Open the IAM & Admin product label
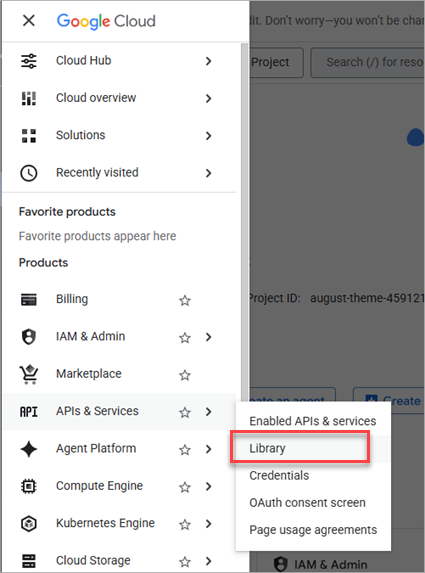425x573 pixels. 90,336
